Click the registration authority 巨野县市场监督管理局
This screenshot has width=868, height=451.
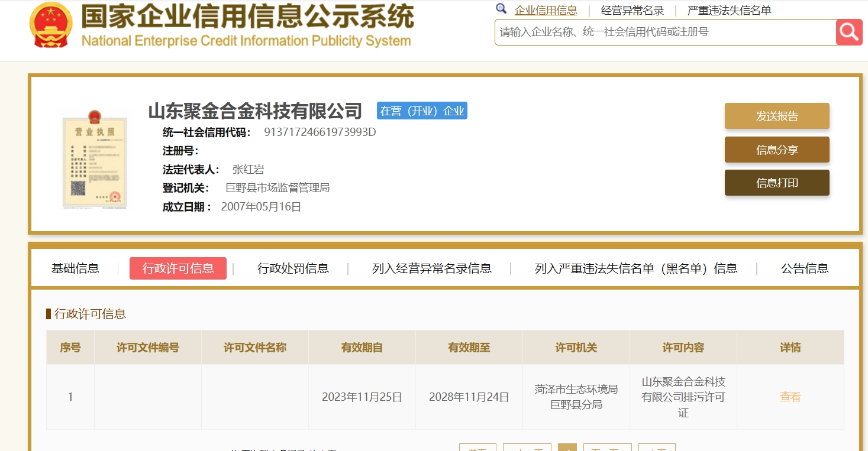[278, 188]
